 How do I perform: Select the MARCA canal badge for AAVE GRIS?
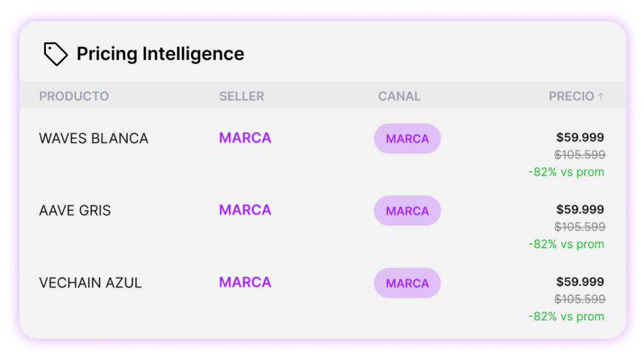[408, 211]
